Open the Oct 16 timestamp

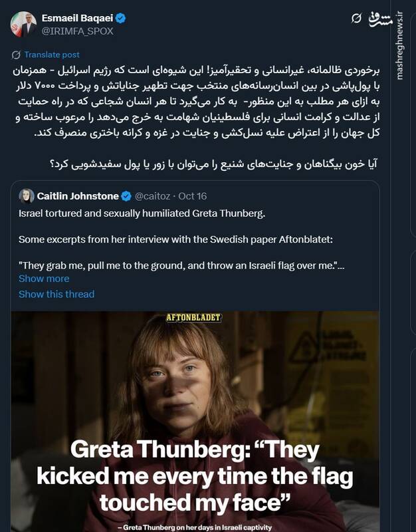(x=192, y=196)
